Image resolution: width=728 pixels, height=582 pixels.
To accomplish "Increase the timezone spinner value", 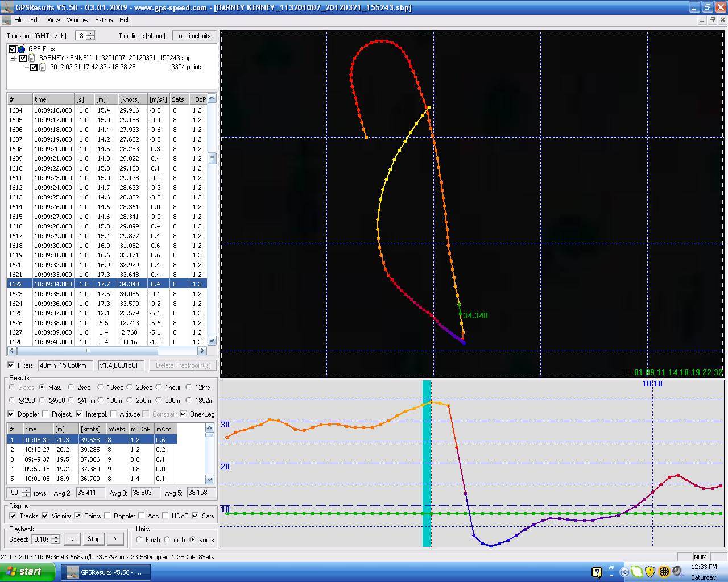I will (90, 34).
